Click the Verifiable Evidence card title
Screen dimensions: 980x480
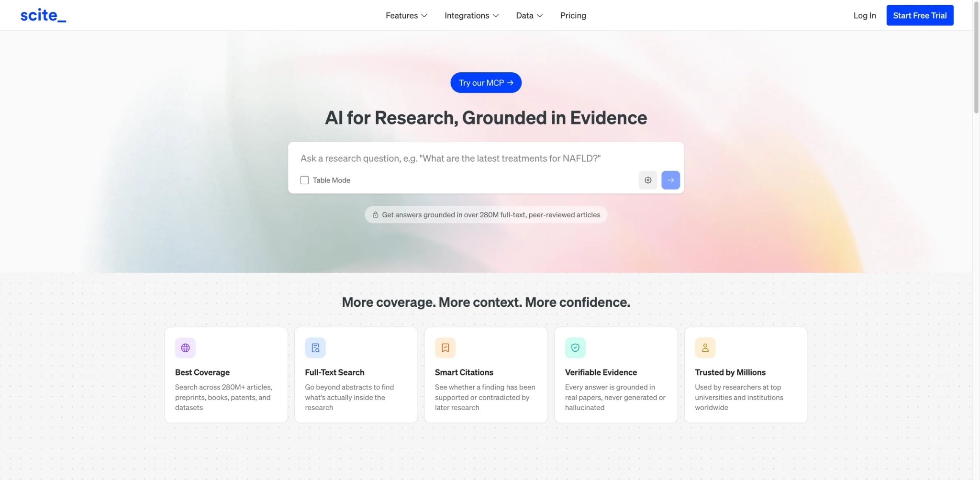(601, 372)
